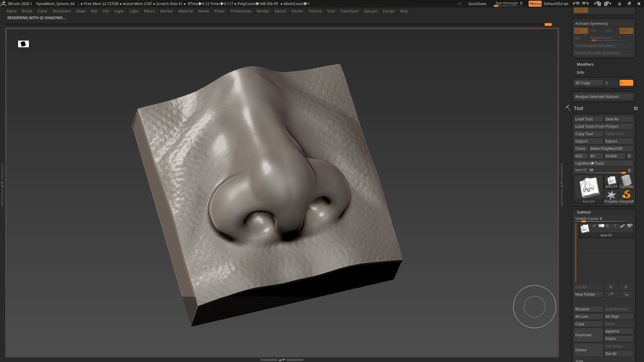Viewport: 644px width, 362px height.
Task: Click Analyze Selected Subtool button
Action: pos(603,97)
